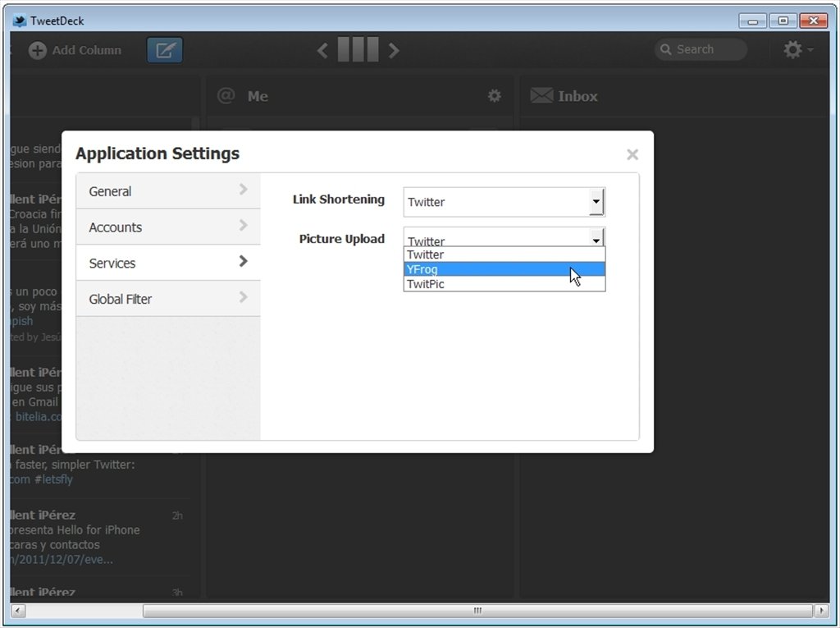Close the Application Settings dialog
Image resolution: width=840 pixels, height=628 pixels.
tap(632, 154)
